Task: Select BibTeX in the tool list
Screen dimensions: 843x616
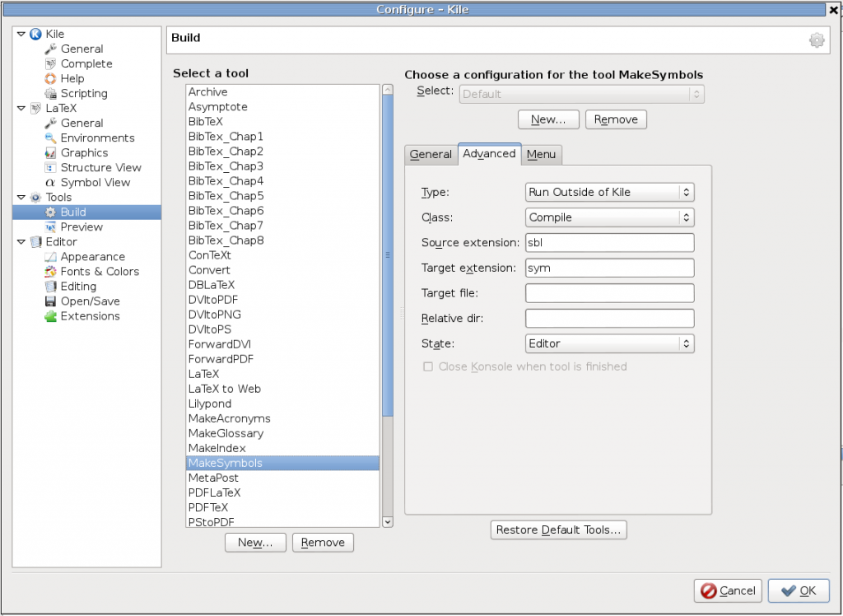Action: pos(283,122)
